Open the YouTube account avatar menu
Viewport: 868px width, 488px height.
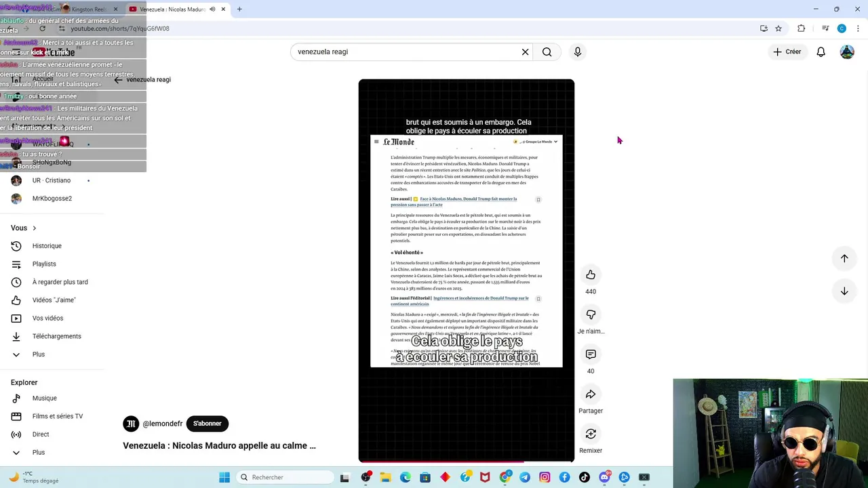click(x=847, y=52)
